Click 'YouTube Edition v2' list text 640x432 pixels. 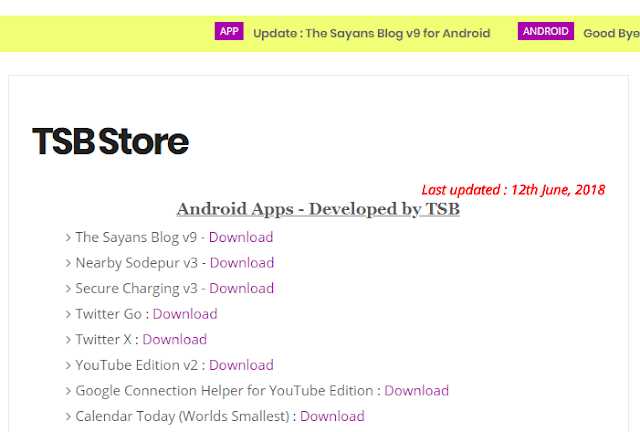click(137, 365)
